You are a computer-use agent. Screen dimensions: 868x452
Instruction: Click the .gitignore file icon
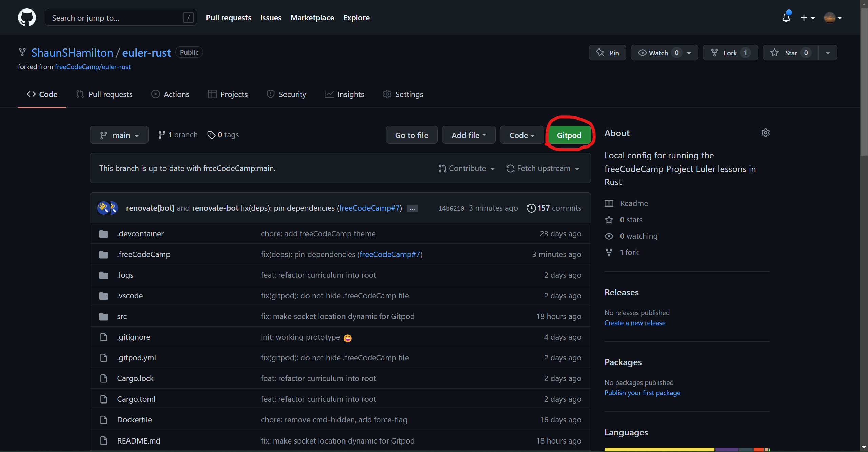[104, 337]
